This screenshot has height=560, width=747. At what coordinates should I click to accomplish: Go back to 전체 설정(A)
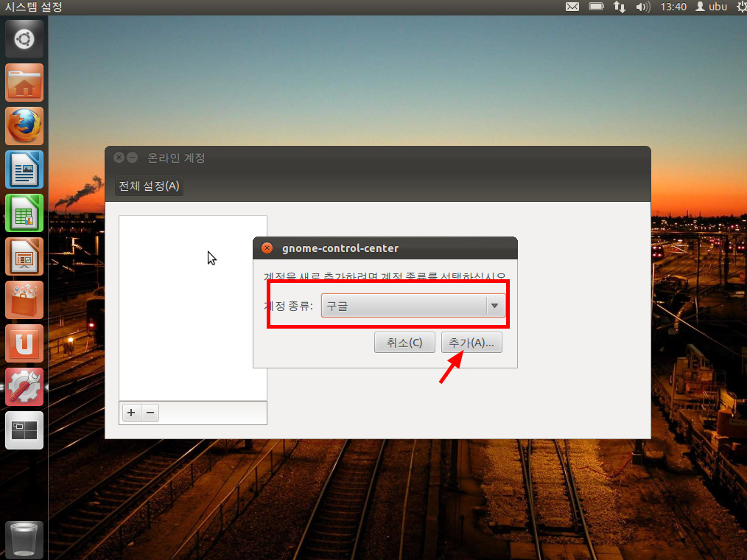pos(149,186)
